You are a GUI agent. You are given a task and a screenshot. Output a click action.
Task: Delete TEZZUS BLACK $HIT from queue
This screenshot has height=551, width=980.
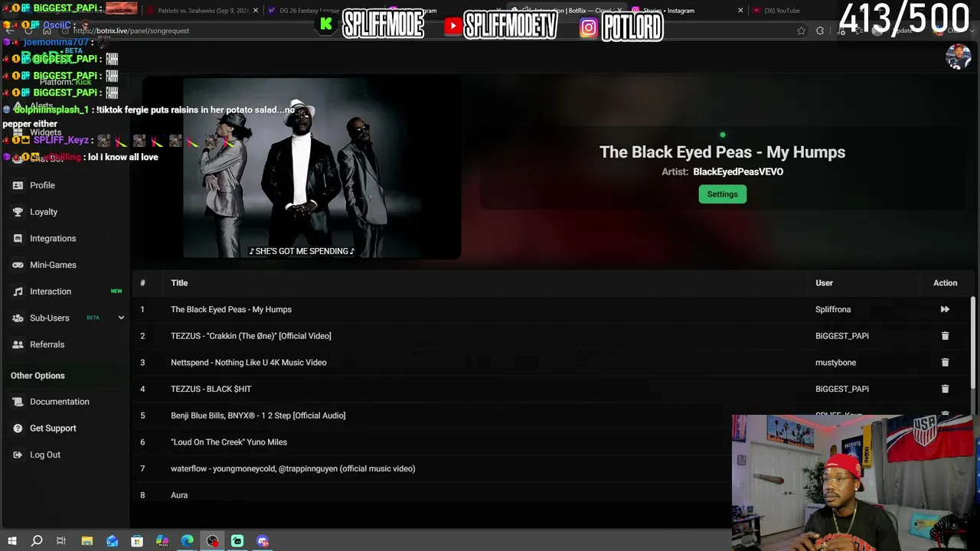pos(945,389)
